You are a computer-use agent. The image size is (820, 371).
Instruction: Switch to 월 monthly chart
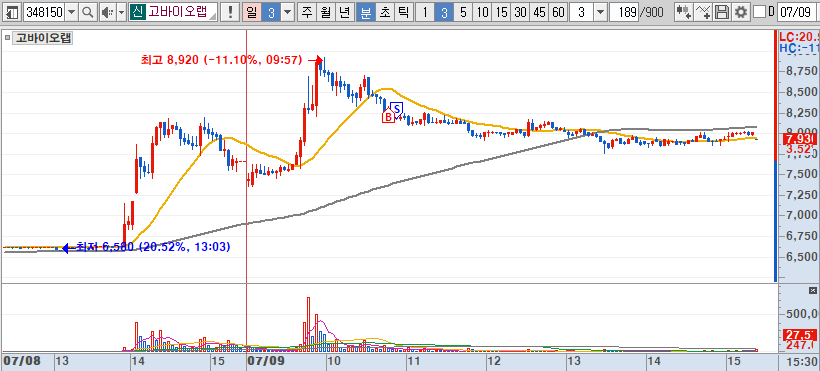pyautogui.click(x=325, y=12)
